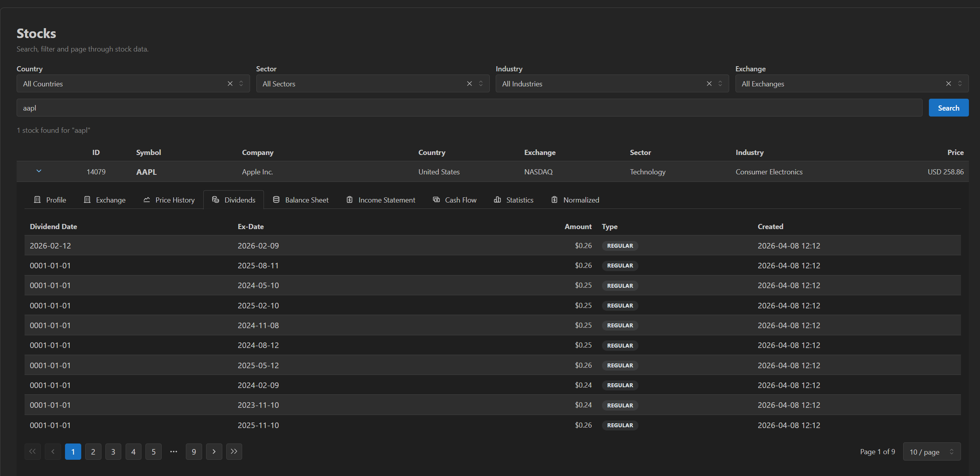Image resolution: width=980 pixels, height=476 pixels.
Task: Click the REGULAR badge in the 2025-02-10 row
Action: (620, 306)
